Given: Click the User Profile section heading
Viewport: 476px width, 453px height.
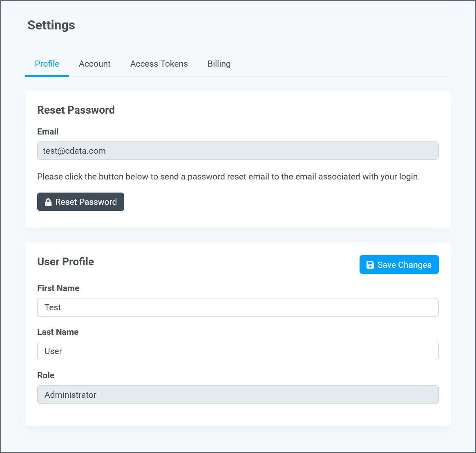Looking at the screenshot, I should click(x=65, y=262).
